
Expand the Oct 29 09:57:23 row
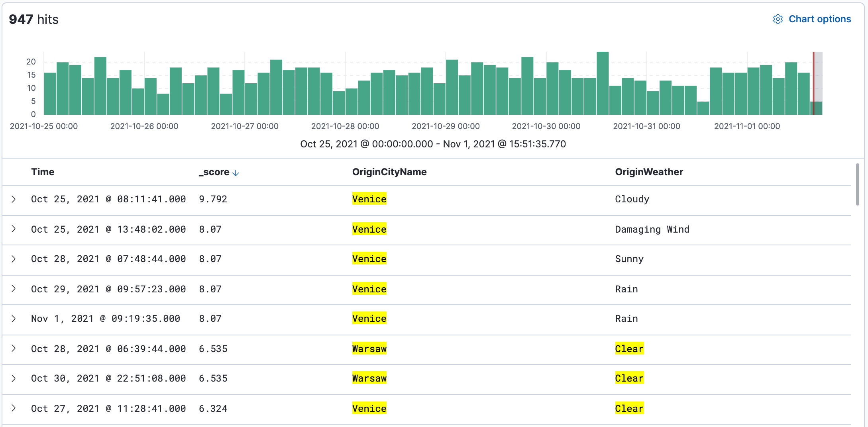point(14,289)
